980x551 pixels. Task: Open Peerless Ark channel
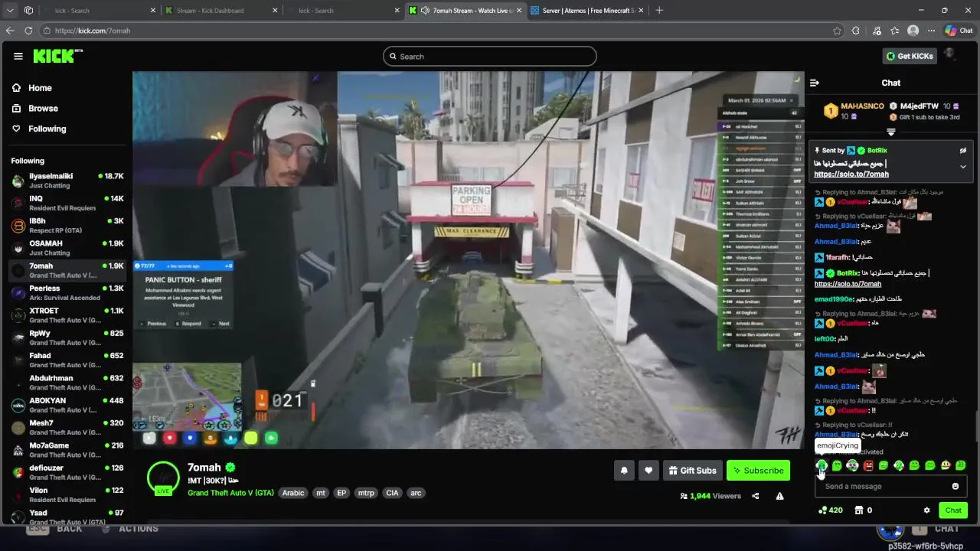[67, 292]
